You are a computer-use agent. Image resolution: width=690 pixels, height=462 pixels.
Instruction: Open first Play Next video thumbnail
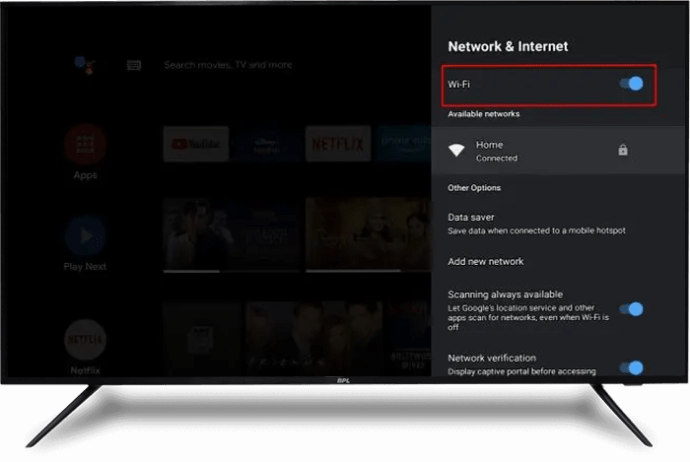pyautogui.click(x=231, y=235)
